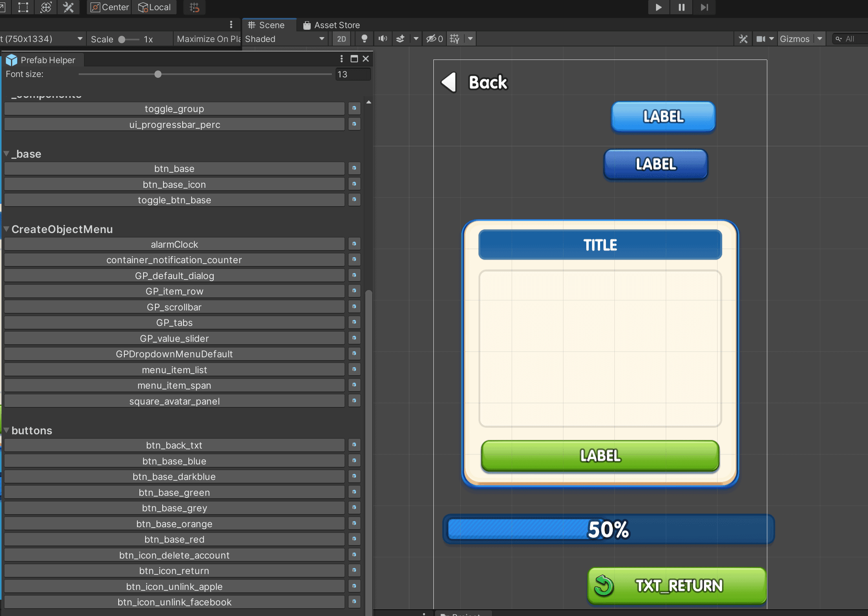Switch to the Asset Store tab
Screen dimensions: 868x616
pyautogui.click(x=331, y=25)
